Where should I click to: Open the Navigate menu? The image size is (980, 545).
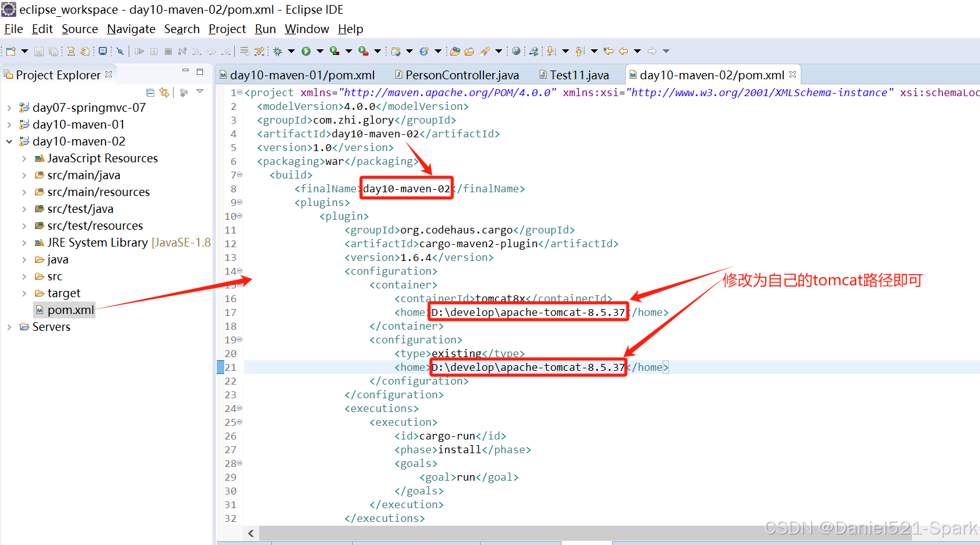coord(131,29)
